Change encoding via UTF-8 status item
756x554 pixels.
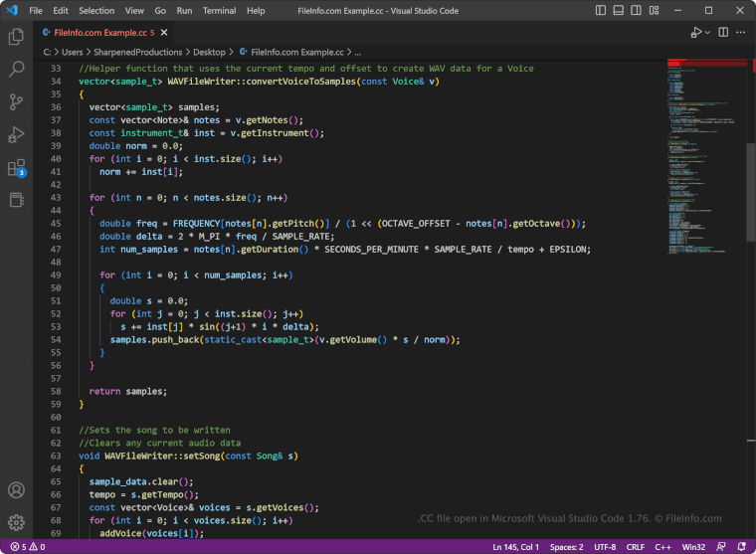point(605,547)
